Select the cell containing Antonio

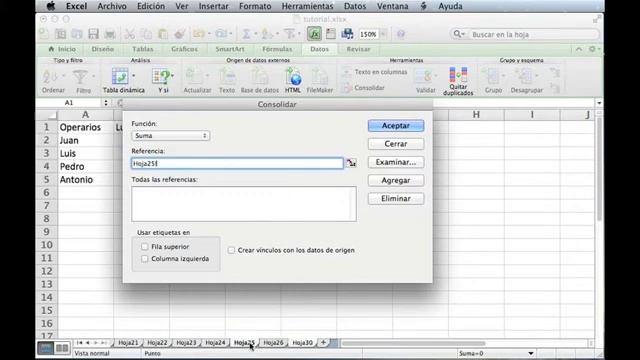tap(85, 180)
